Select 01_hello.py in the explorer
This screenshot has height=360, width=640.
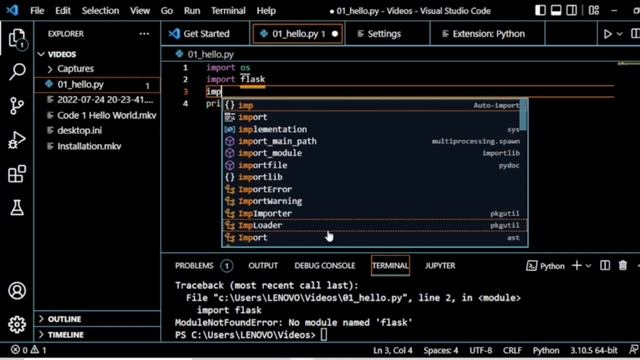98,84
